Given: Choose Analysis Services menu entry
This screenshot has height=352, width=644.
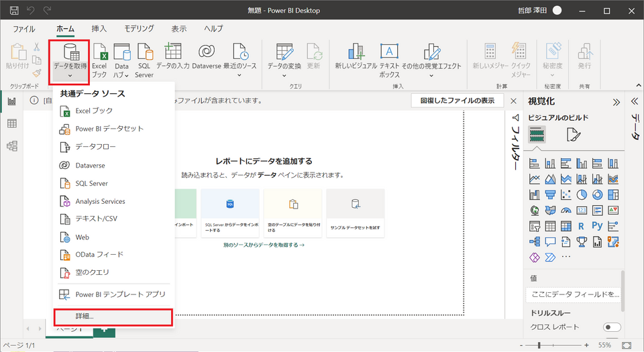Looking at the screenshot, I should point(113,201).
